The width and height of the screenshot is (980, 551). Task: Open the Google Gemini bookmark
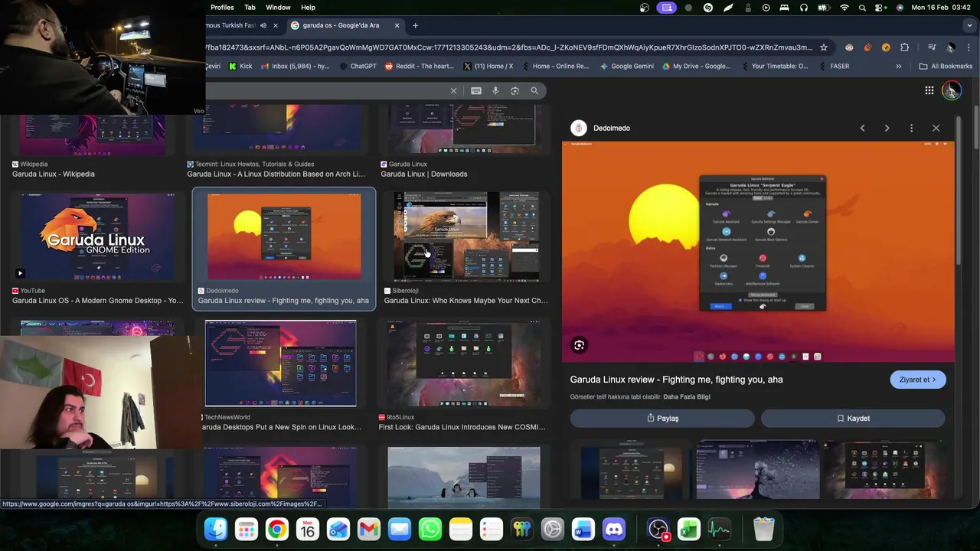click(x=627, y=67)
